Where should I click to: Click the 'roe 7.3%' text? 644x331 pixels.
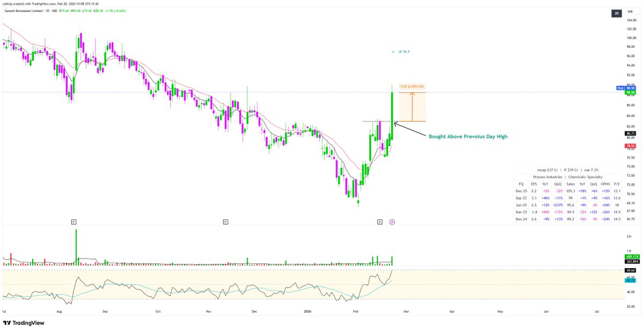click(x=591, y=171)
